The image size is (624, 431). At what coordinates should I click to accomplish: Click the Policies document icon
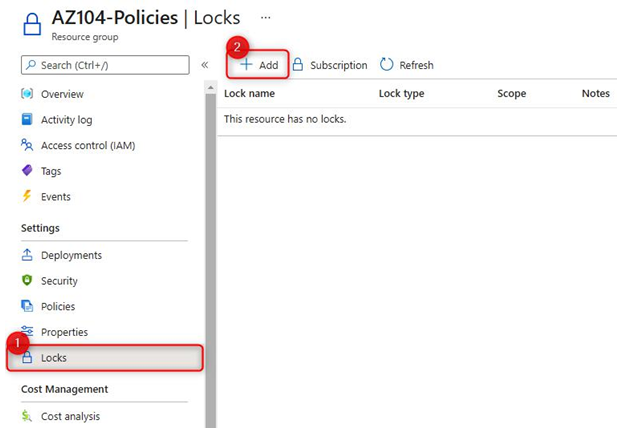(x=27, y=306)
